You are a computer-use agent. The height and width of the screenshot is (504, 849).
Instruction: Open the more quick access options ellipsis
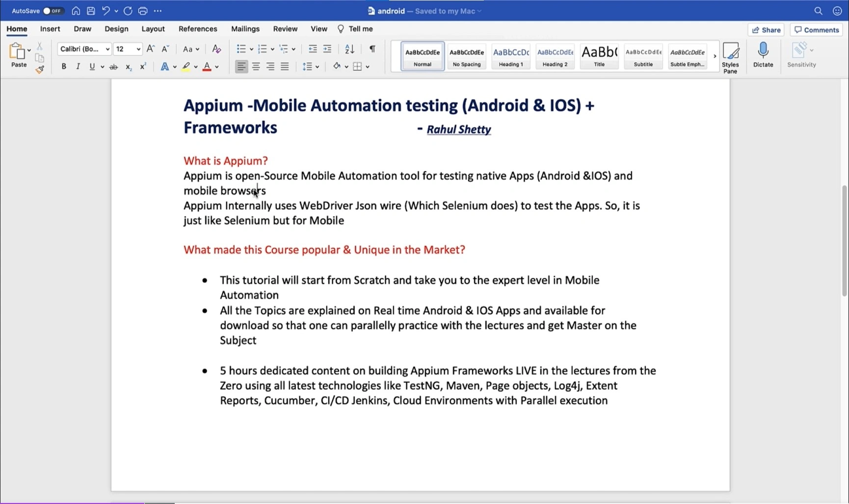pos(158,11)
